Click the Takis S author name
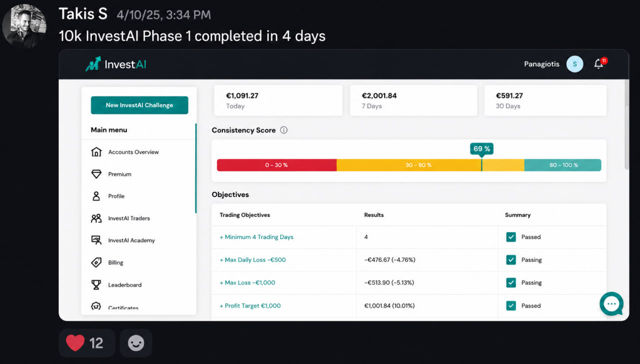 [x=83, y=13]
